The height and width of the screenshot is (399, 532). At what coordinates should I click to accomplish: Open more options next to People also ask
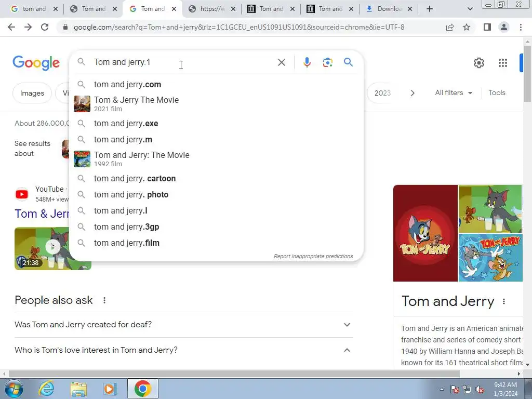pos(104,300)
